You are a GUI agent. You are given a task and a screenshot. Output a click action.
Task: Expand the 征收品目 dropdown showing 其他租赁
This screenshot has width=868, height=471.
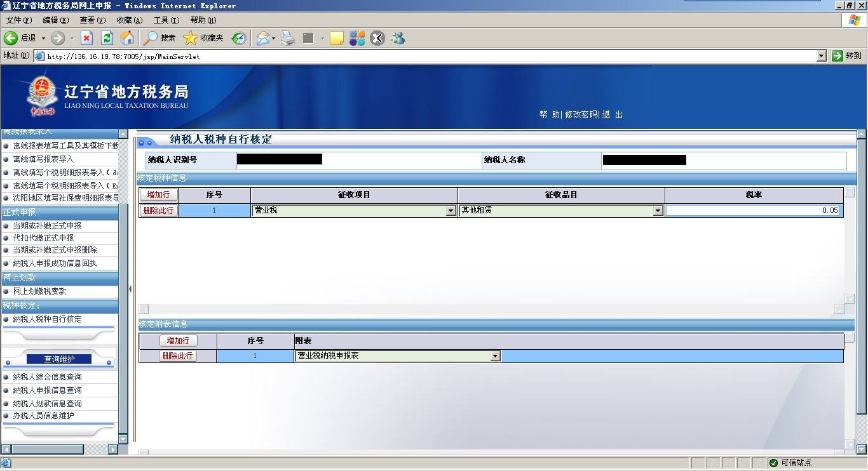pos(658,211)
